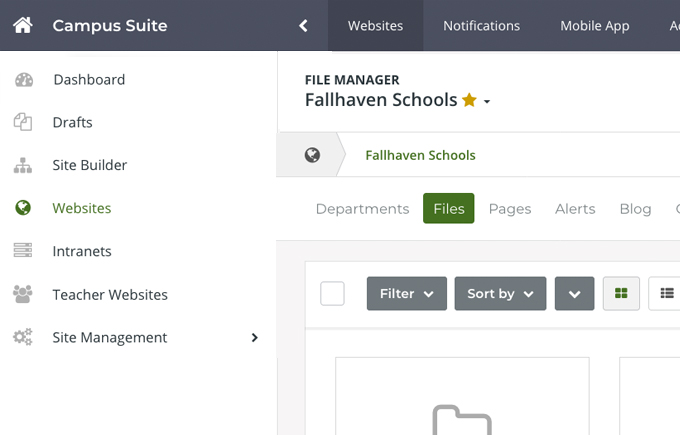Expand the Fallhaven Schools site switcher arrow

pyautogui.click(x=487, y=101)
